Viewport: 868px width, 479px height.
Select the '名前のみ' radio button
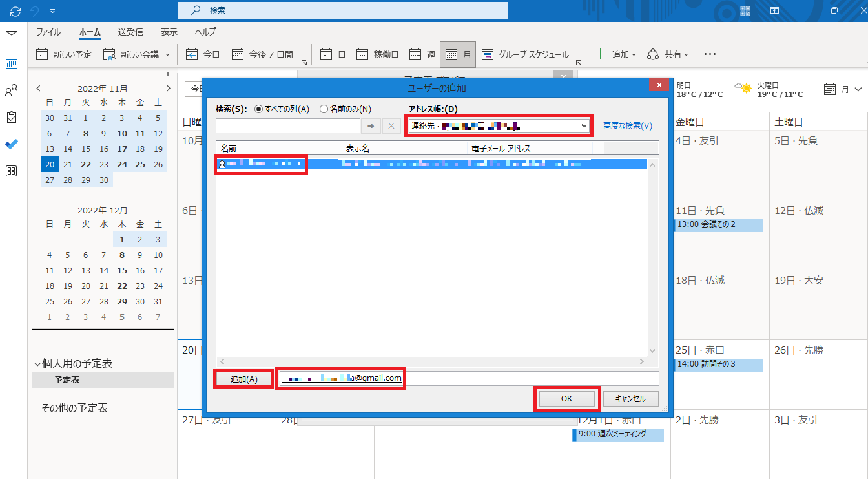324,109
